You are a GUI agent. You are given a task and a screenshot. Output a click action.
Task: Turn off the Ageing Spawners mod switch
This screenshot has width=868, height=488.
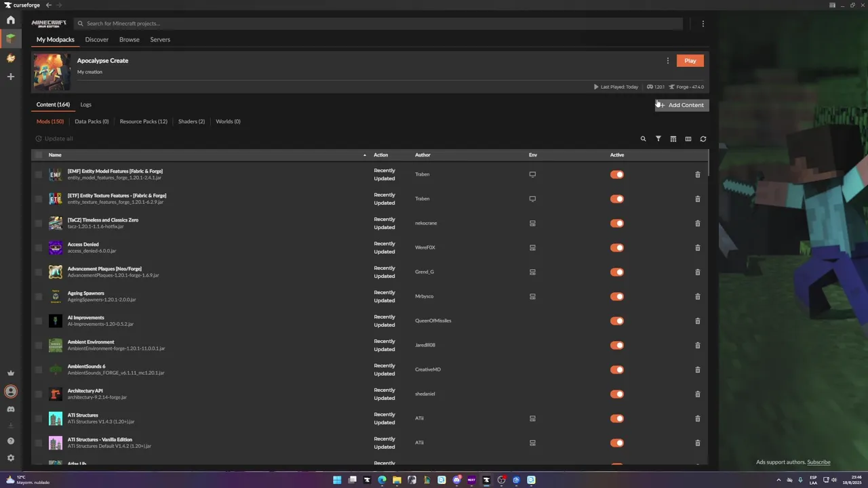pyautogui.click(x=616, y=296)
